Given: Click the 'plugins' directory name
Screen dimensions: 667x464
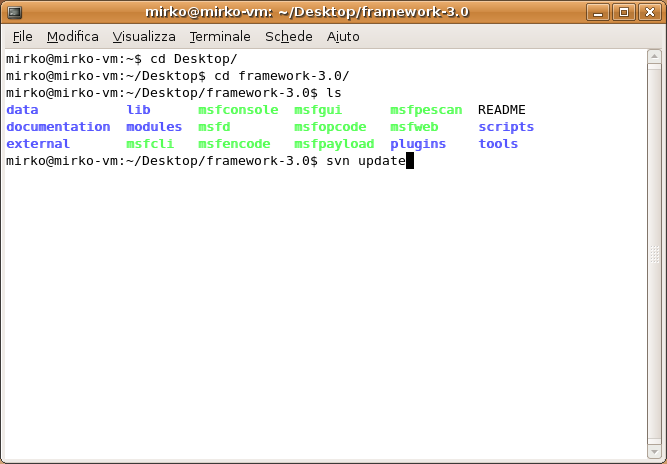Looking at the screenshot, I should click(418, 144).
